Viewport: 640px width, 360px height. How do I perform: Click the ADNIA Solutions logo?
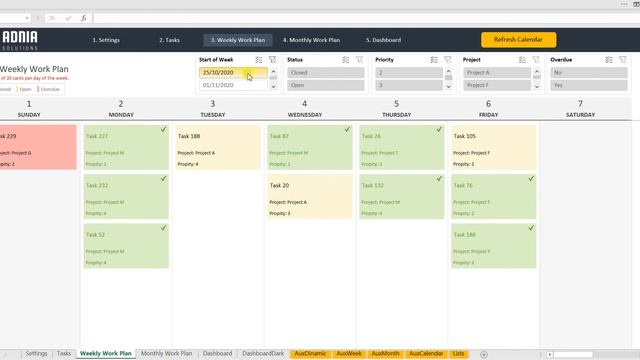pyautogui.click(x=20, y=40)
